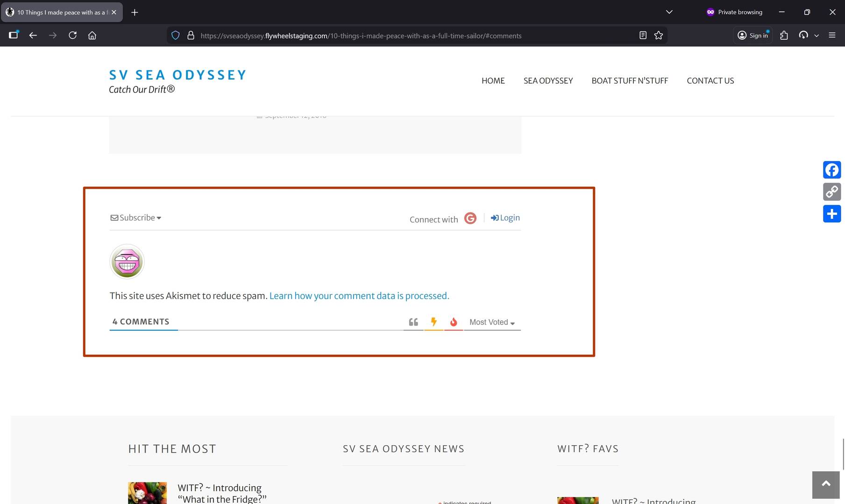Click the Facebook share icon
845x504 pixels.
click(831, 170)
